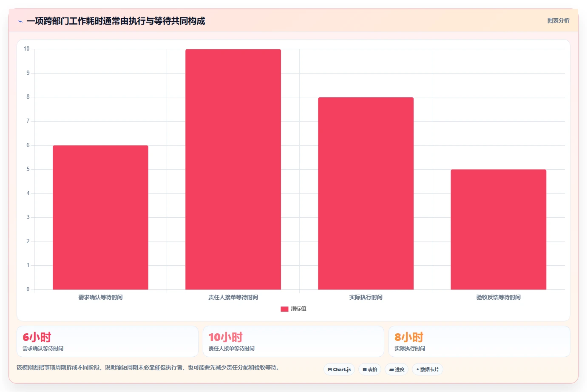Select the 验收反馈等待时间 bar in chart
Viewport: 587px width, 392px height.
pos(498,230)
